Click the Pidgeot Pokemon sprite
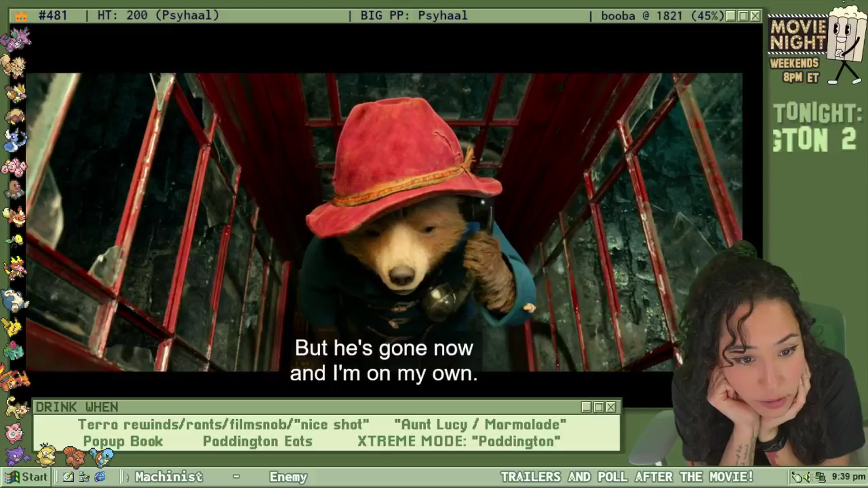Image resolution: width=868 pixels, height=488 pixels. (x=16, y=93)
